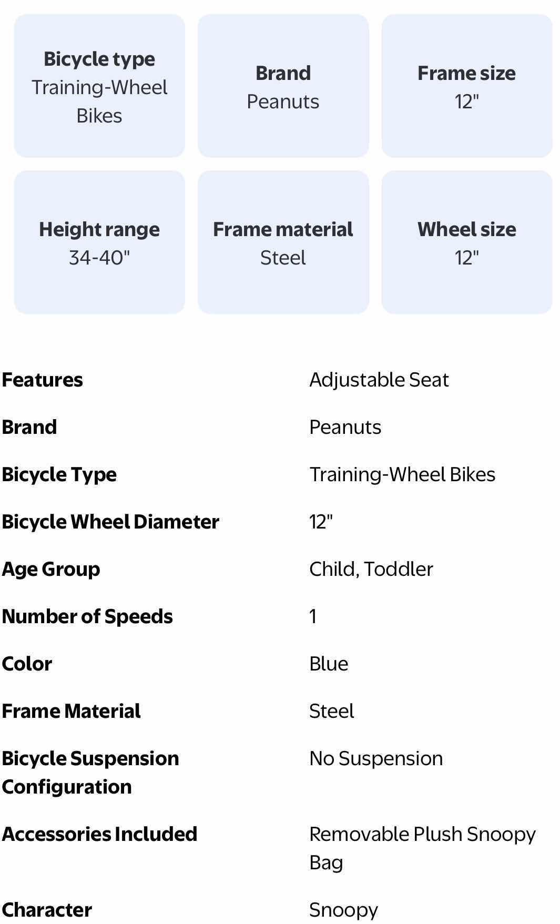Viewport: 560px width, 924px height.
Task: Click the Brand label in the specifications list
Action: 29,427
